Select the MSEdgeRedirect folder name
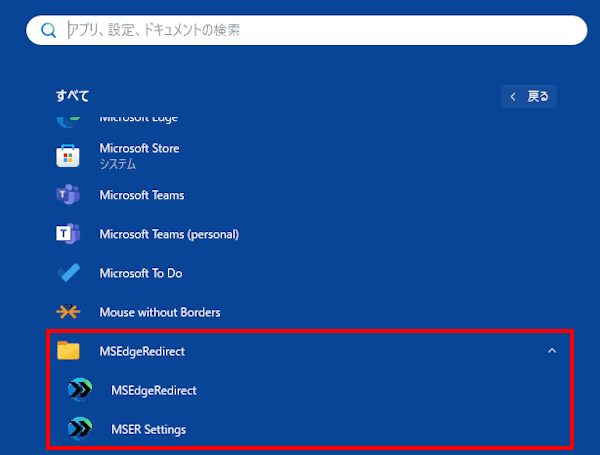600x455 pixels. tap(142, 351)
